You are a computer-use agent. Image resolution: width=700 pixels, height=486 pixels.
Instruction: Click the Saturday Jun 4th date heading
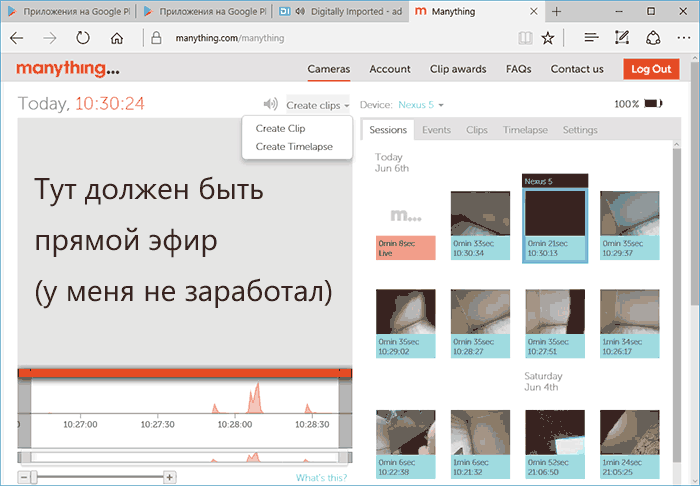click(x=543, y=382)
